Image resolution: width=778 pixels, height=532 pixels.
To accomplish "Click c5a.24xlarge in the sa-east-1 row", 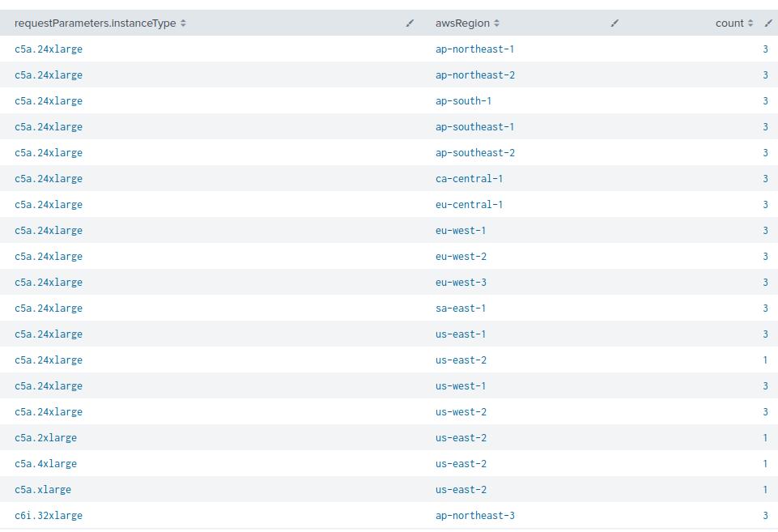I will [49, 309].
